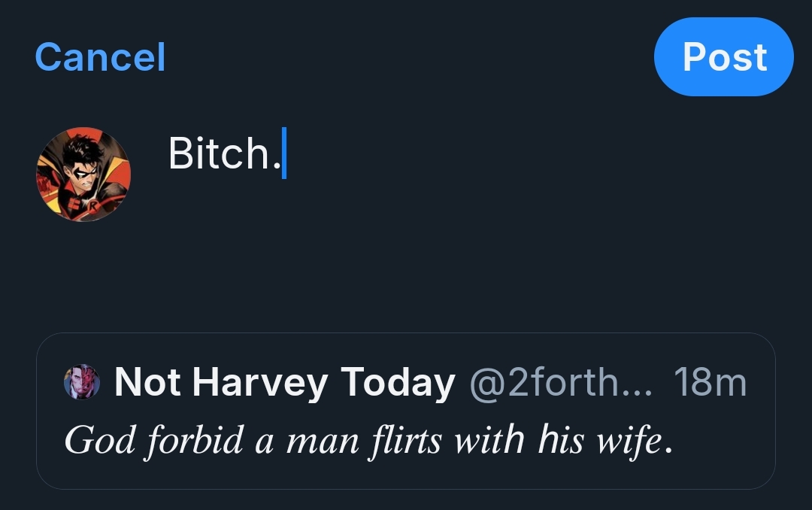Click the @2forth… handle in quoted post
Screen dimensions: 812x510
coord(564,383)
